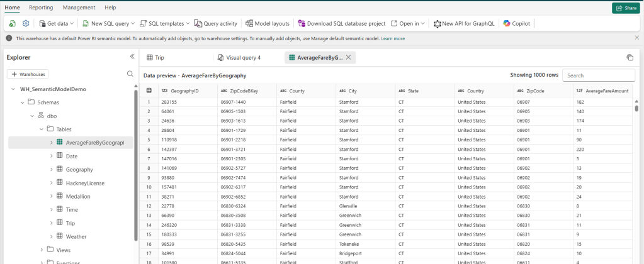Expand the Weather table in Explorer
644x264 pixels.
point(51,236)
